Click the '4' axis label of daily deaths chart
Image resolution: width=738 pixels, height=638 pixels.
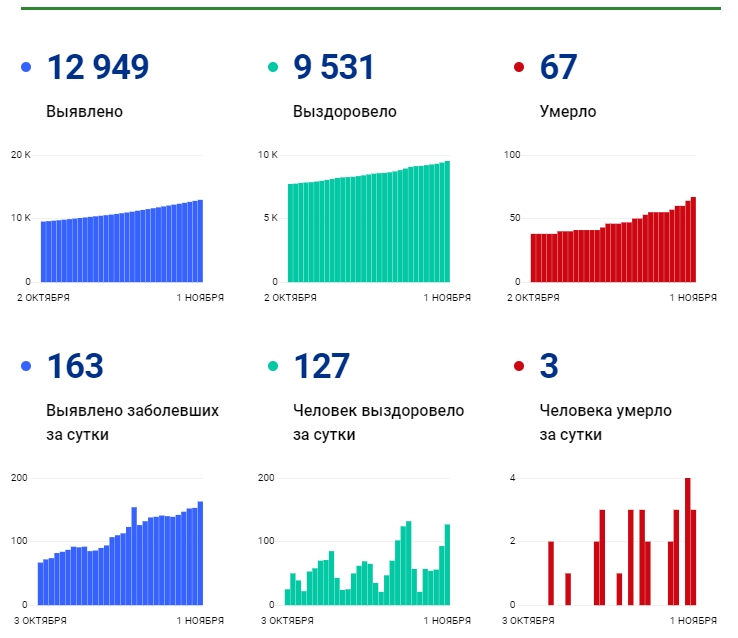point(513,478)
